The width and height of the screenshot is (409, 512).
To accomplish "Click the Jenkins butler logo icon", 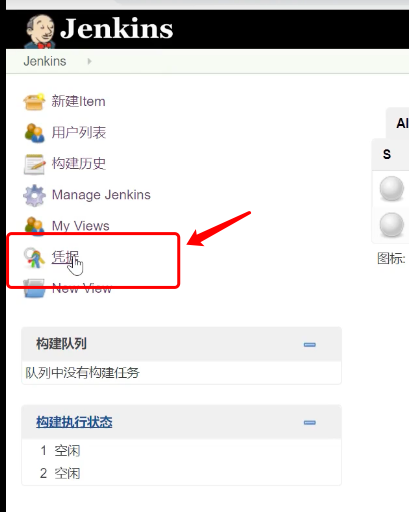I will pos(40,31).
